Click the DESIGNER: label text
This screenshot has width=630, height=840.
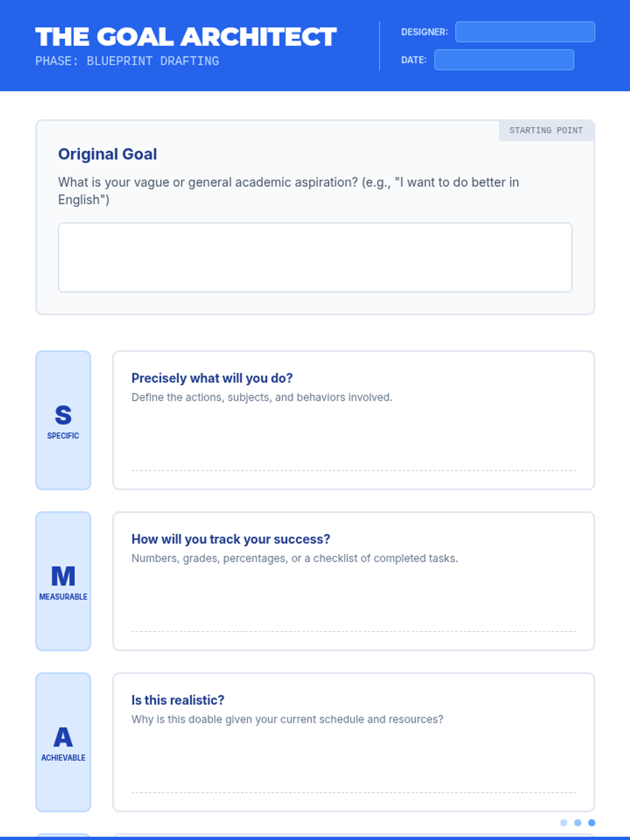click(424, 32)
